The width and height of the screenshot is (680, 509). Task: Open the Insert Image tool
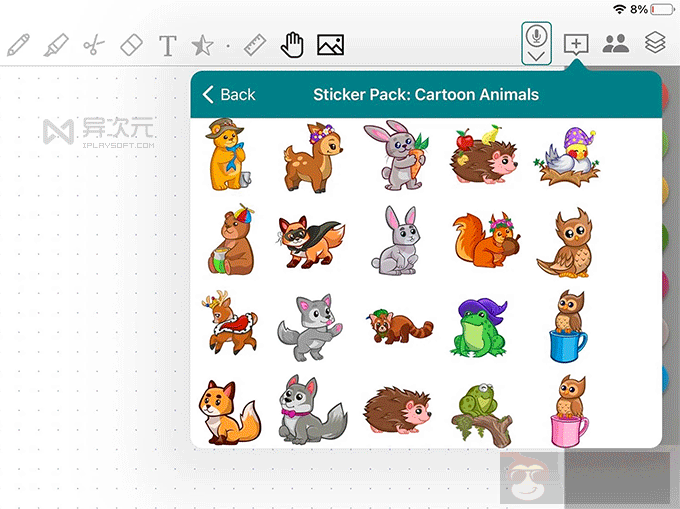[330, 45]
